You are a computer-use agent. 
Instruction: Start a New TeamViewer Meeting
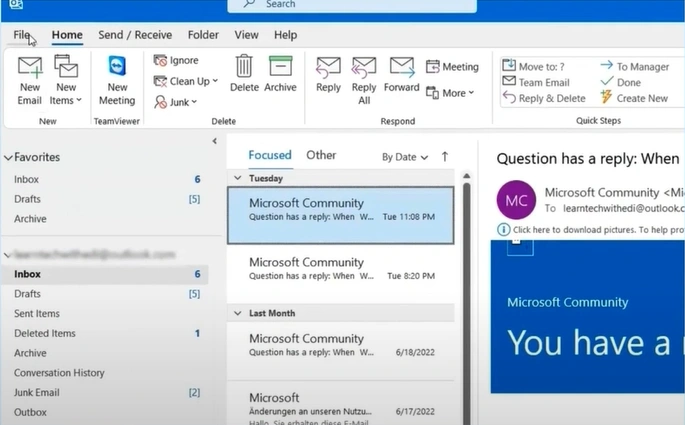tap(117, 81)
